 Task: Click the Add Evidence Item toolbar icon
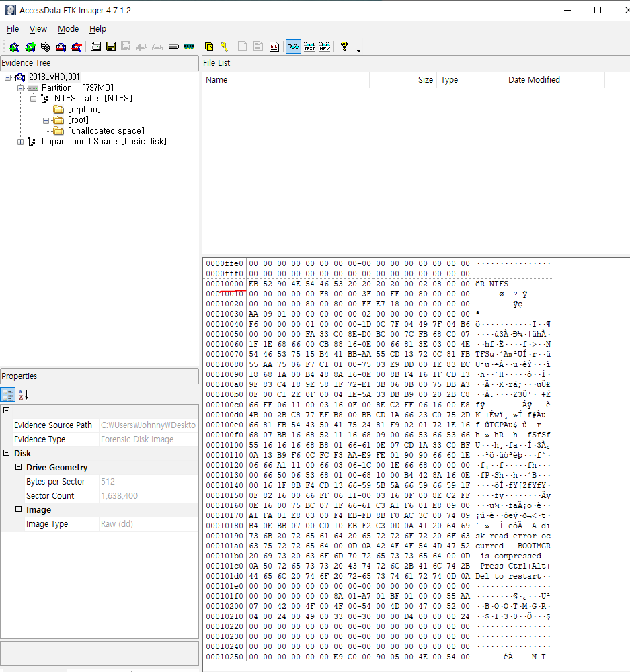[x=15, y=47]
